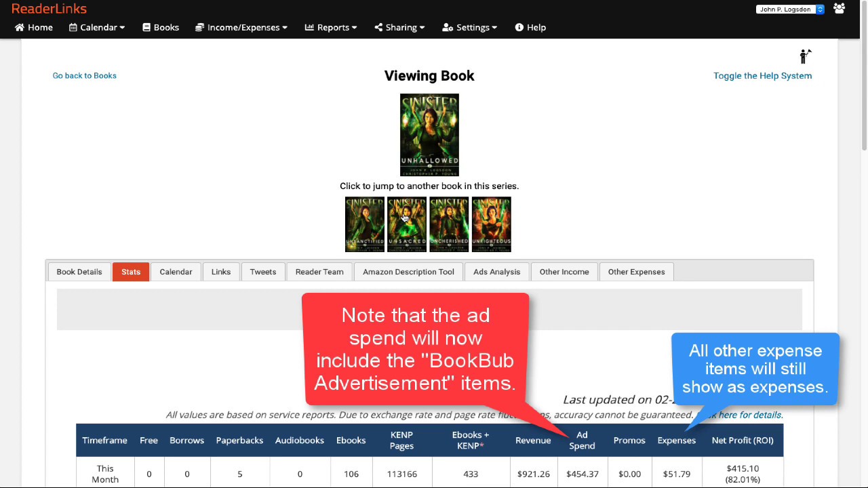Click the Home house icon

click(x=20, y=27)
